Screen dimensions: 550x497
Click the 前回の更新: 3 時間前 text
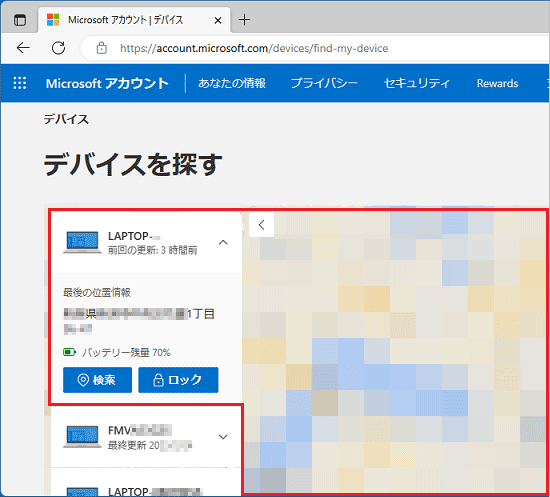152,250
